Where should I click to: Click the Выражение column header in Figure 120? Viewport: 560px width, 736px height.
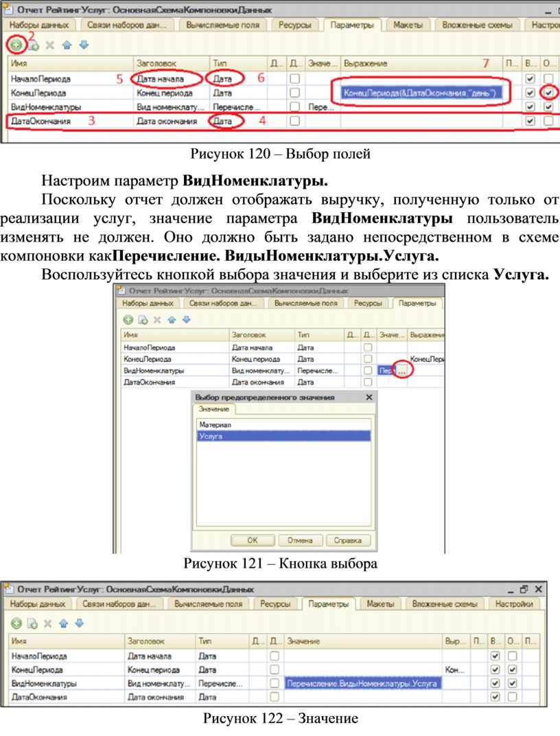(x=422, y=63)
